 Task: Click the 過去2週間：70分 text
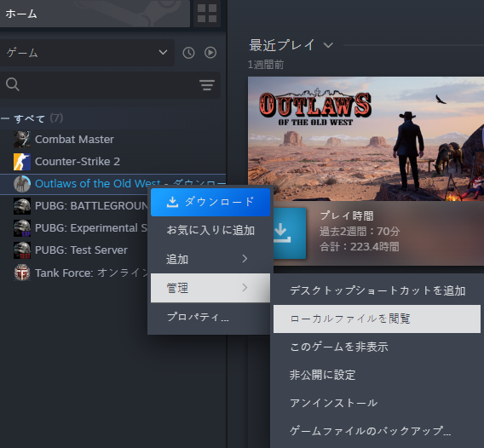point(360,231)
